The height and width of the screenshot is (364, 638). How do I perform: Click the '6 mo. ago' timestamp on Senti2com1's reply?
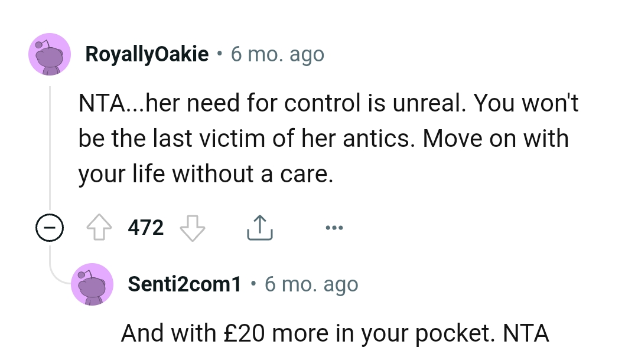tap(311, 284)
